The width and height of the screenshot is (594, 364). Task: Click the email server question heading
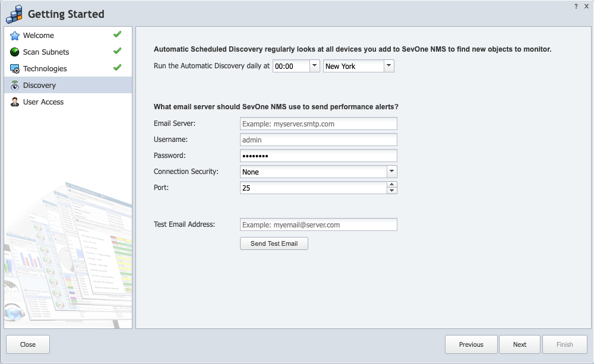[x=276, y=107]
